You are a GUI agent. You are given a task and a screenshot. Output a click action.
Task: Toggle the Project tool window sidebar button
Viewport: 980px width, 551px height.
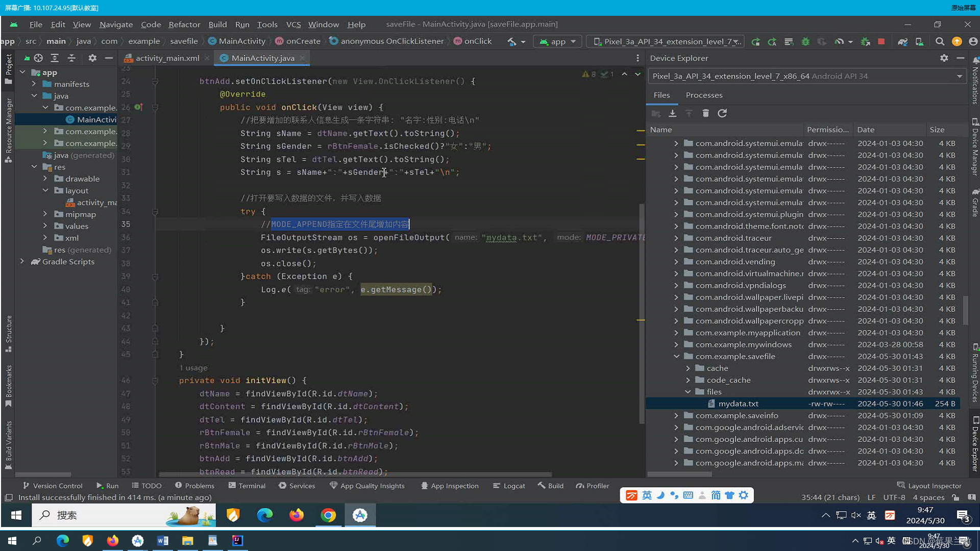[x=8, y=69]
